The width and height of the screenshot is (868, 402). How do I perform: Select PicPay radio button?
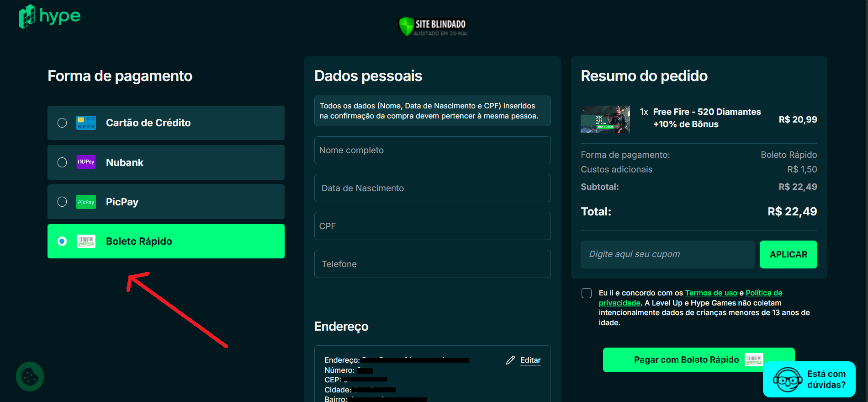(x=62, y=202)
